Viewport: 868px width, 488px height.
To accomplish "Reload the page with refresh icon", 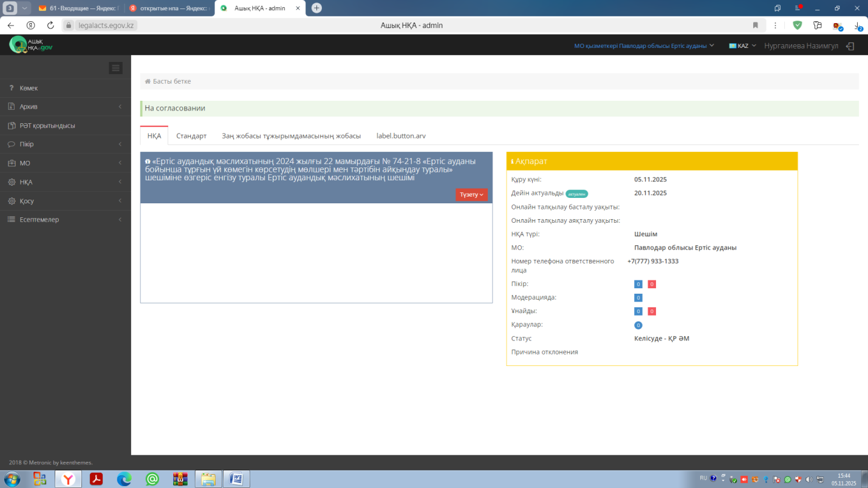I will (50, 25).
